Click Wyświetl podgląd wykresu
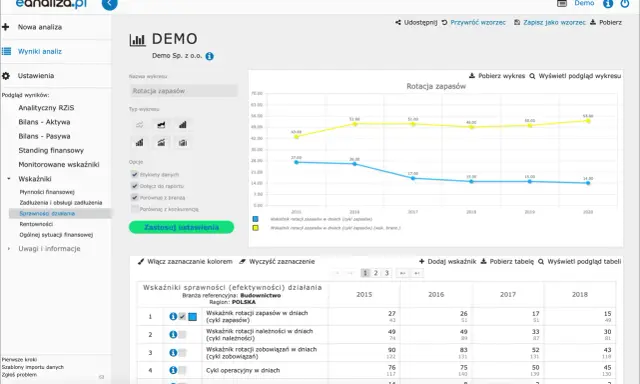The image size is (640, 384). coord(575,76)
